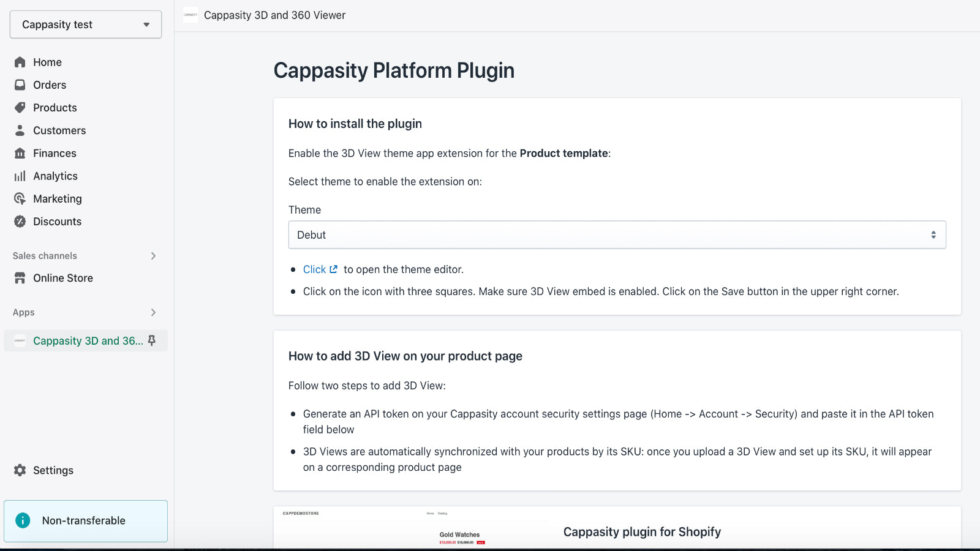Open the Theme dropdown showing Debut
Screen dimensions: 980x551
[617, 234]
